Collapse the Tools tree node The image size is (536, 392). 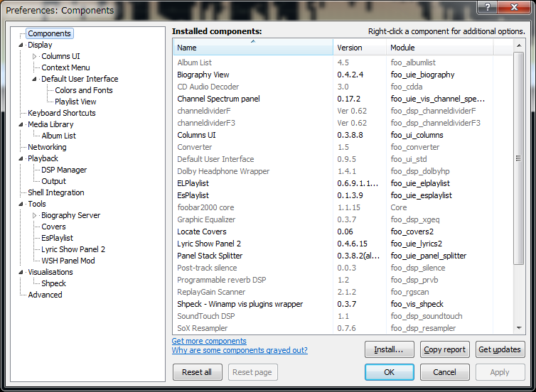(x=21, y=204)
